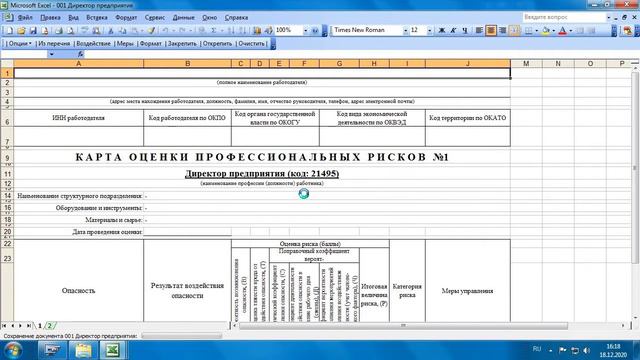Click the horizontal scrollbar thumb

(403, 325)
